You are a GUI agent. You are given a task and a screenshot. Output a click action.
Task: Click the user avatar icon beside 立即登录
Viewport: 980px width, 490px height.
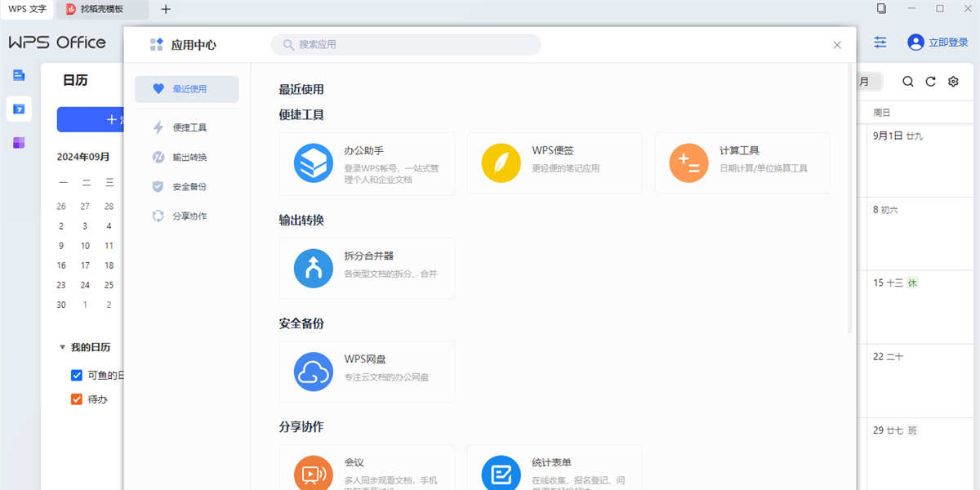pyautogui.click(x=915, y=42)
